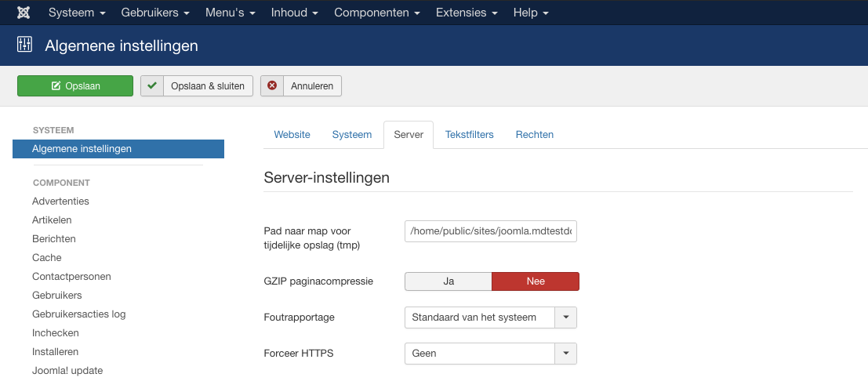Screen dimensions: 868x381
Task: Expand the Forceer HTTPS dropdown
Action: (491, 354)
